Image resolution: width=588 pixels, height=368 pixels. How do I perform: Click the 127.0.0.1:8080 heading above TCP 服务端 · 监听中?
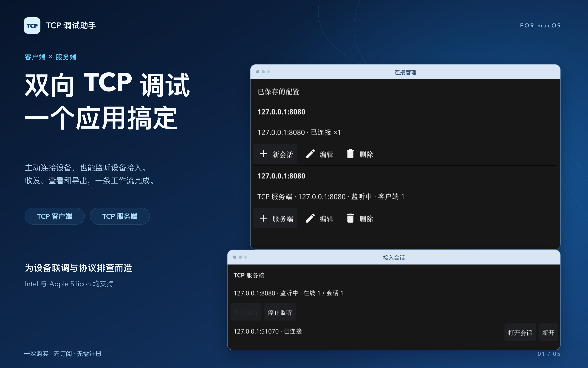click(x=281, y=176)
